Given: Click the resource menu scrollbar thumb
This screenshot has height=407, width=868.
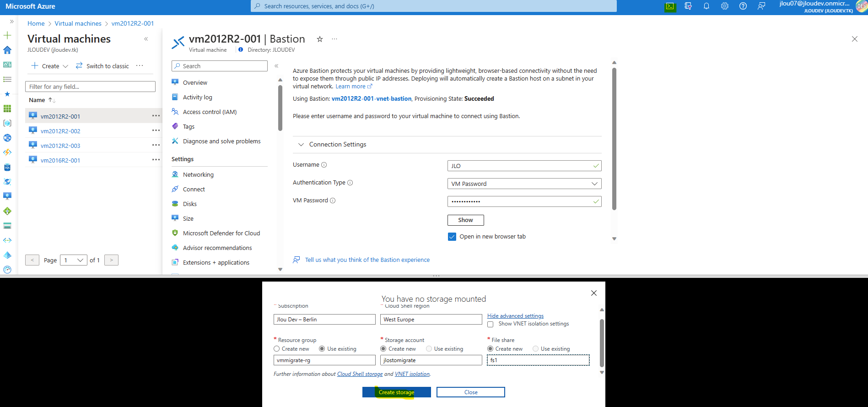Looking at the screenshot, I should pos(280,108).
